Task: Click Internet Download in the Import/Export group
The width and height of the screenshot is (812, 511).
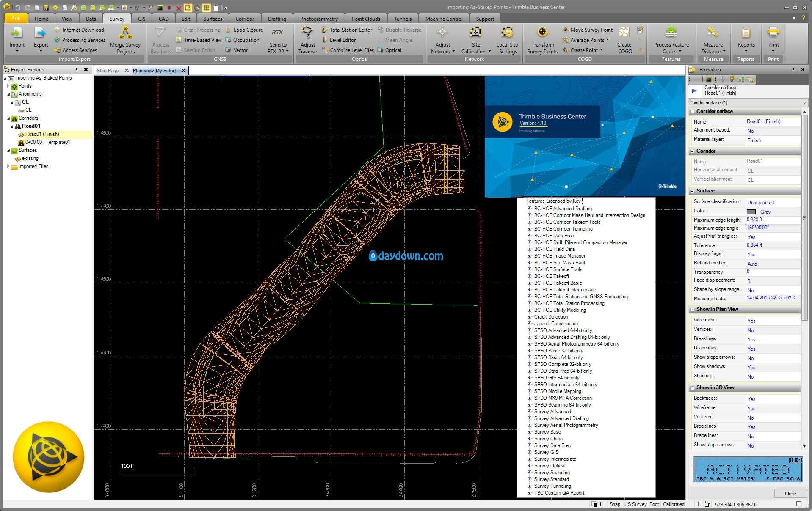Action: click(83, 30)
